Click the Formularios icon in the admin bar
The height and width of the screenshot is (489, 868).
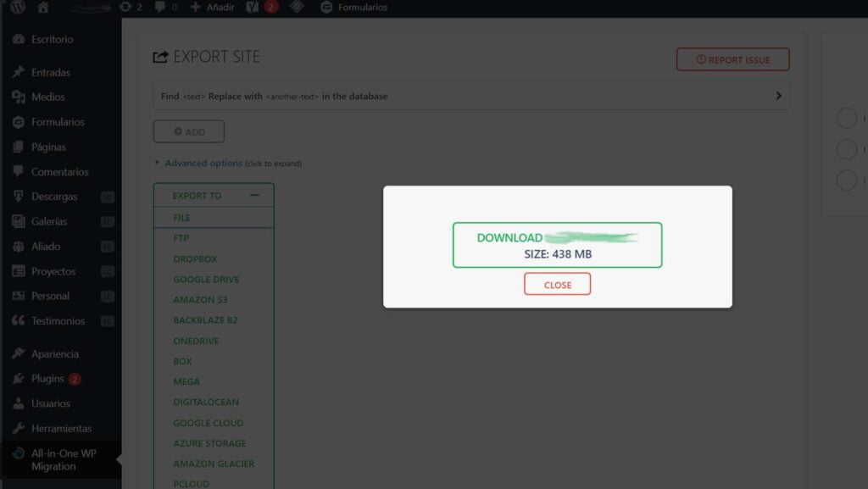pyautogui.click(x=325, y=8)
